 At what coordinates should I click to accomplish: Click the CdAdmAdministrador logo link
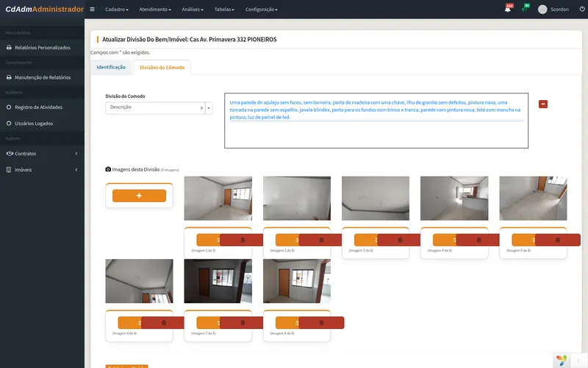44,9
